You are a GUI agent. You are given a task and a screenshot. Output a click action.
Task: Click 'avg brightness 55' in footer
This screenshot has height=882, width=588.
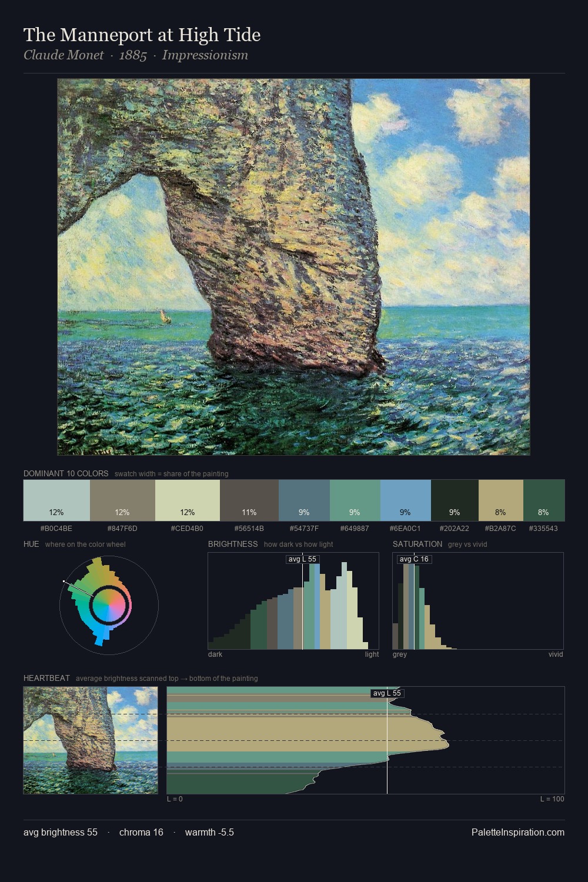61,832
